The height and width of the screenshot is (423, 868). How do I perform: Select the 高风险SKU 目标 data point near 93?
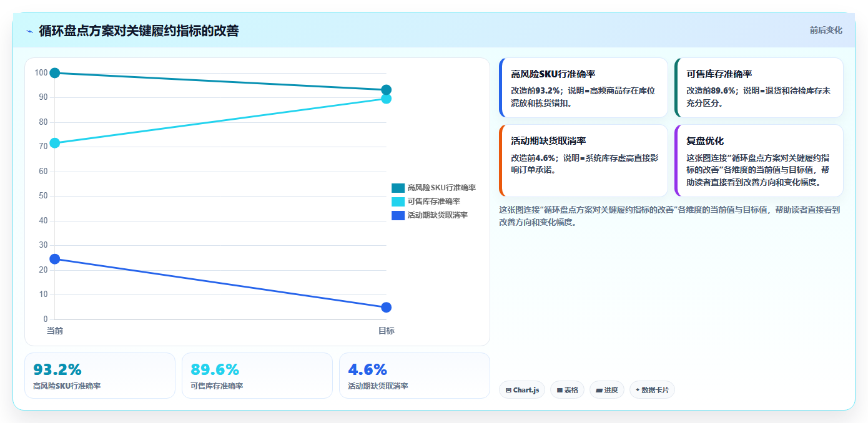386,90
